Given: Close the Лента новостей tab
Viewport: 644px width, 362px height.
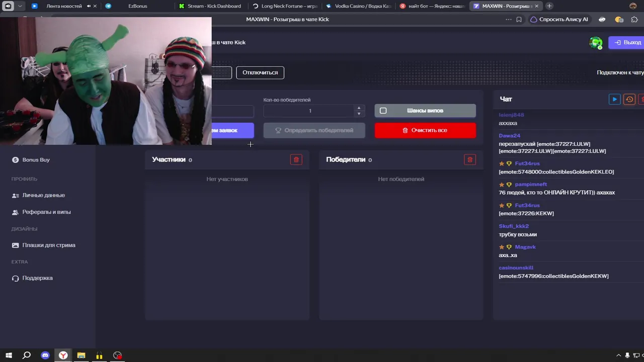Looking at the screenshot, I should click(95, 6).
